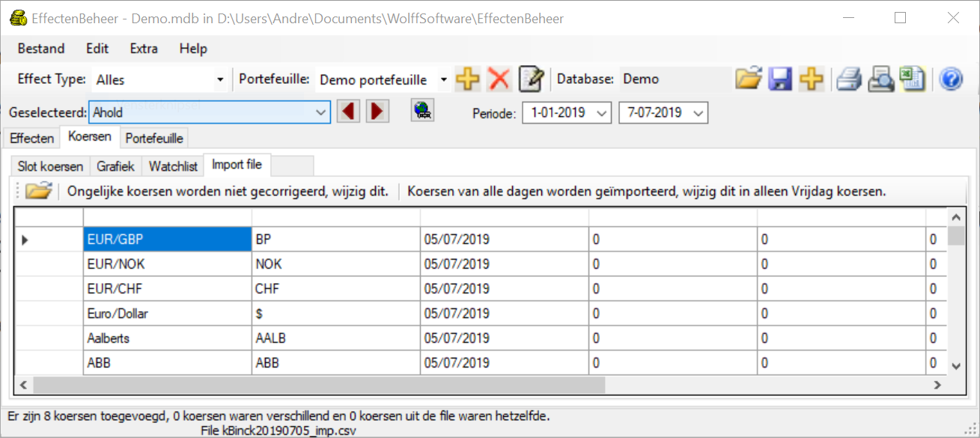Open help with the blue question mark icon
Image resolution: width=980 pixels, height=438 pixels.
click(x=950, y=79)
